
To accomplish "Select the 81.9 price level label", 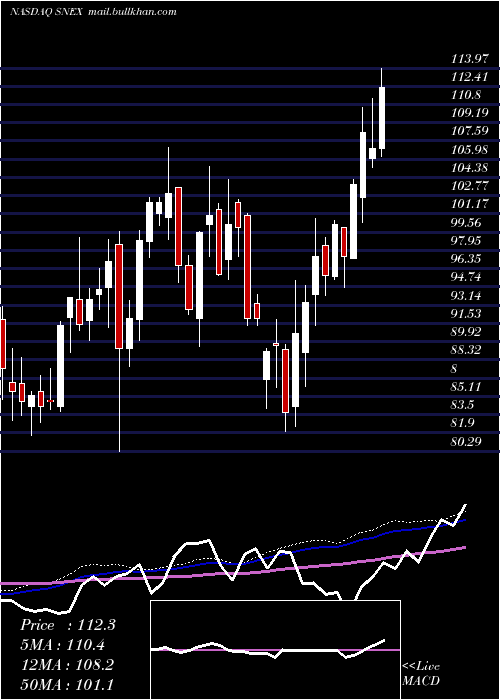I will 463,423.
